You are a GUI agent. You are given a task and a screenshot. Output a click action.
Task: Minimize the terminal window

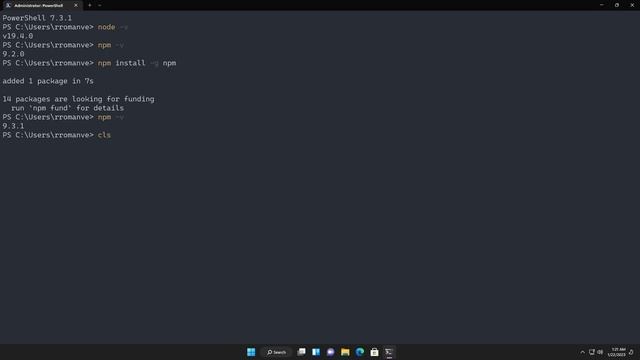pos(601,5)
